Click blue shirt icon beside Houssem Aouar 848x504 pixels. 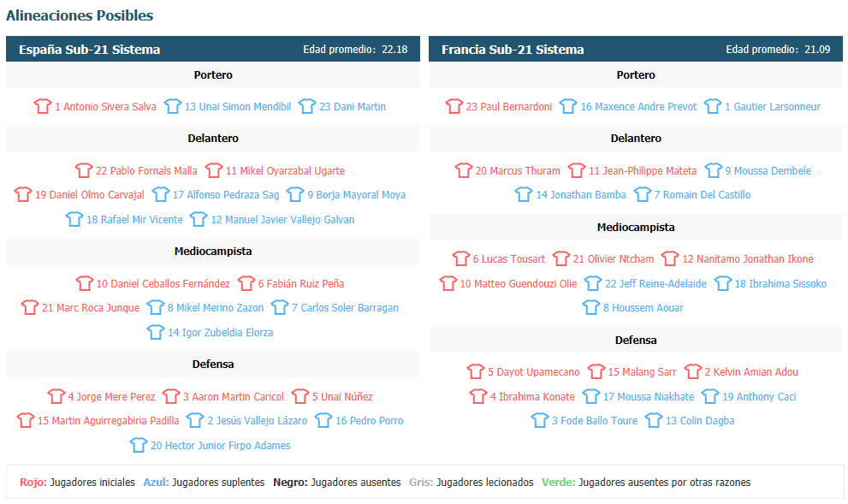[590, 307]
